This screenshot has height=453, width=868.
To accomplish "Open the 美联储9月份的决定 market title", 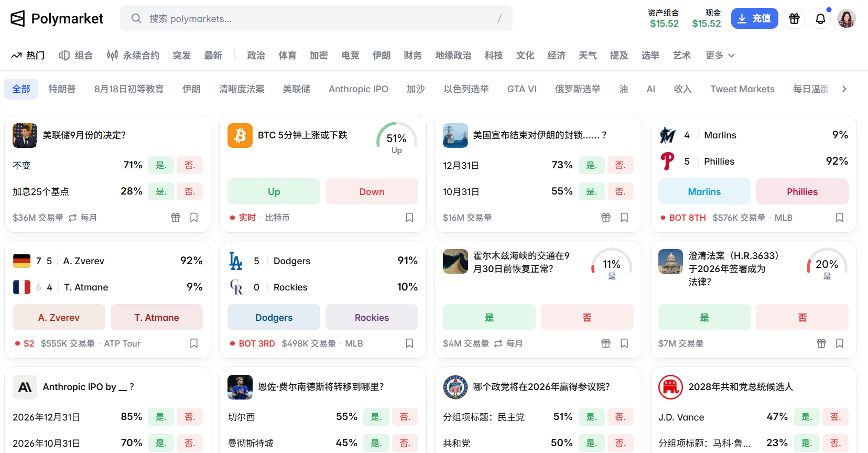I will (84, 135).
